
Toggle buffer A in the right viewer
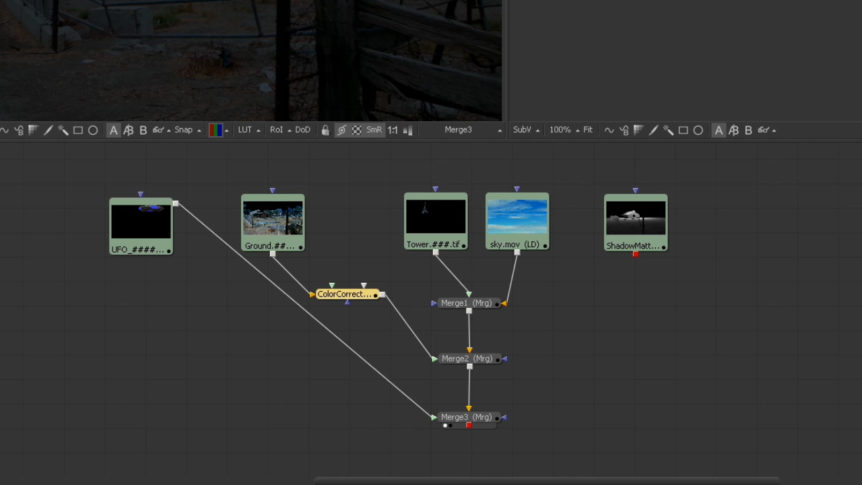(x=719, y=130)
